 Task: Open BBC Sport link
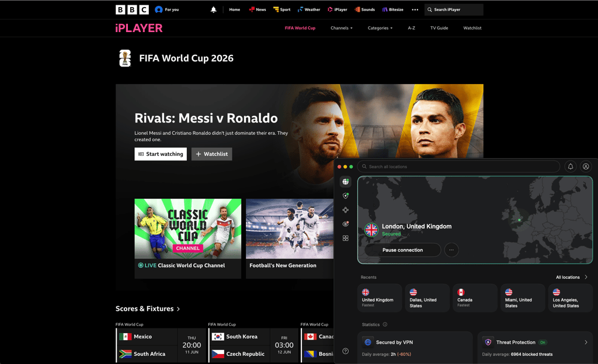(282, 9)
